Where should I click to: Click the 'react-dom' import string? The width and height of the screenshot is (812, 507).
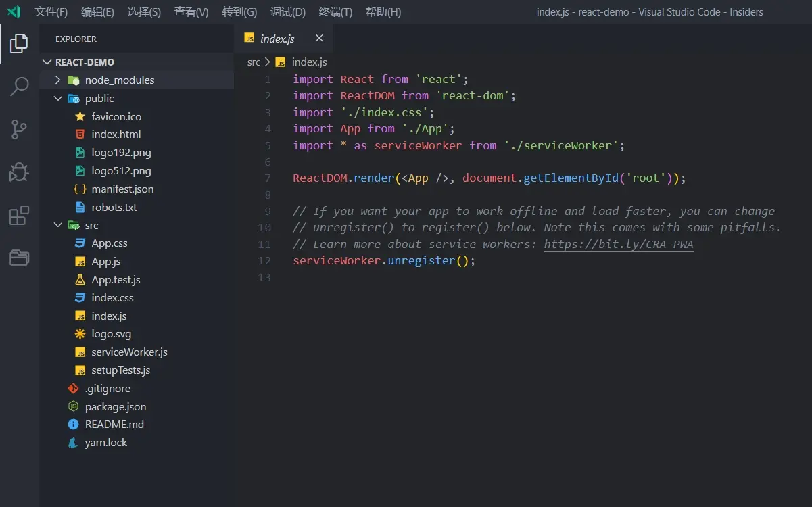pyautogui.click(x=473, y=96)
